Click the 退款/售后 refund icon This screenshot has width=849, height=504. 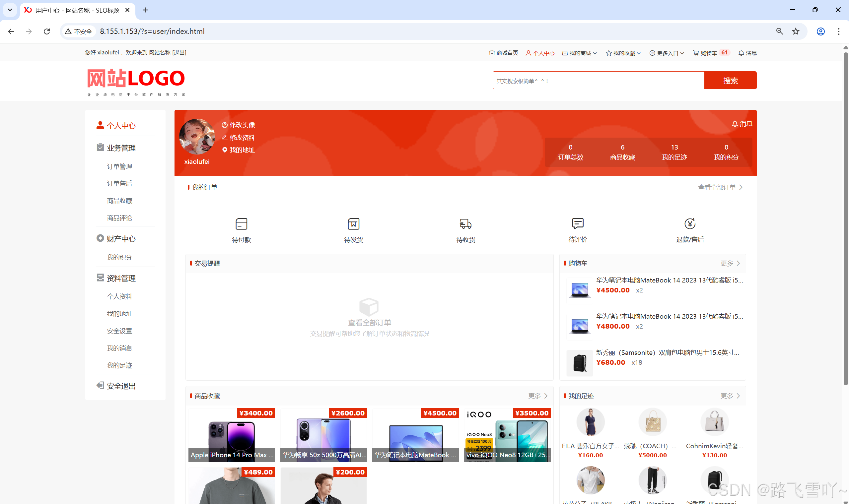(690, 224)
